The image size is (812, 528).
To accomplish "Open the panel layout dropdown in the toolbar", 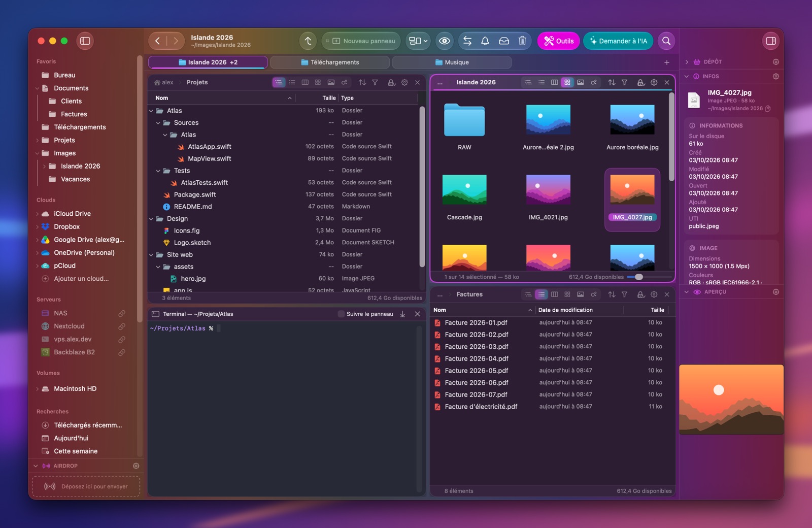I will tap(419, 41).
